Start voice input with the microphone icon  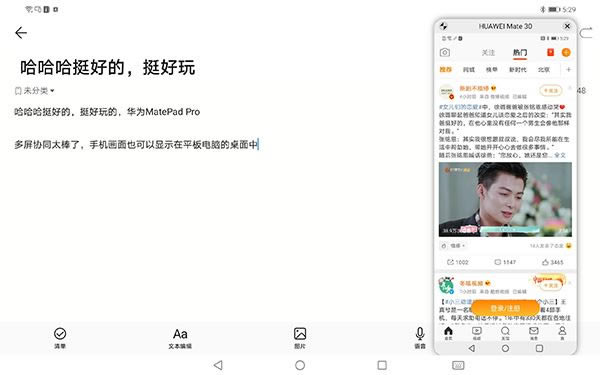(x=420, y=338)
